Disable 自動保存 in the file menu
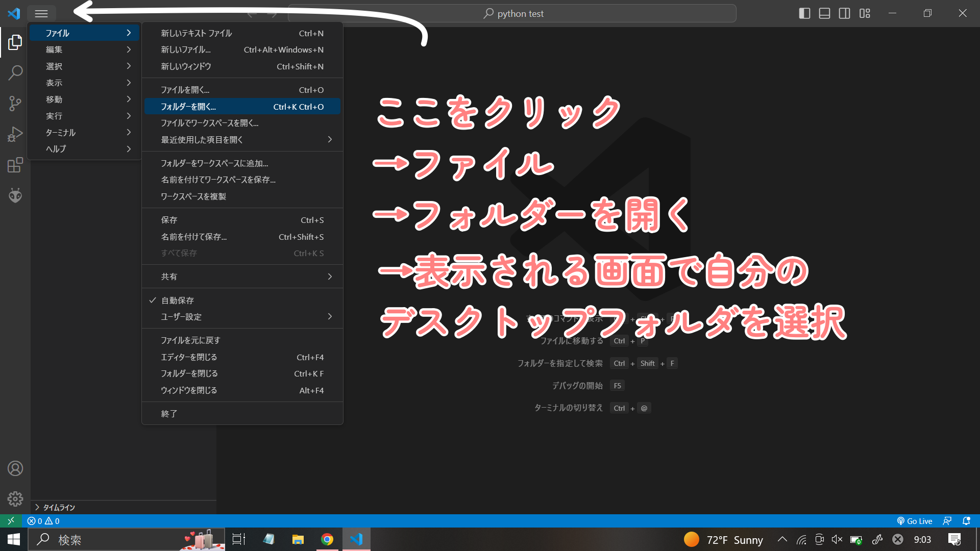 pos(178,300)
